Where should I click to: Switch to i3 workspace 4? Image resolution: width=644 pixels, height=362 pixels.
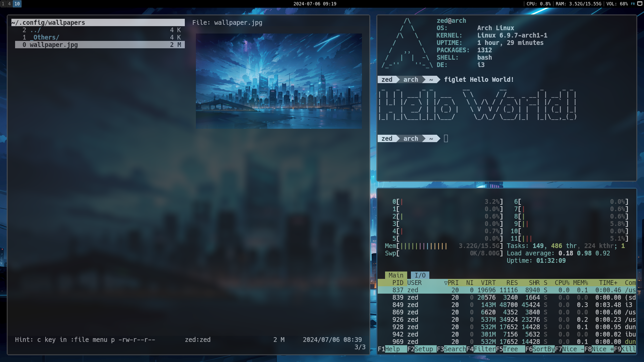[9, 4]
